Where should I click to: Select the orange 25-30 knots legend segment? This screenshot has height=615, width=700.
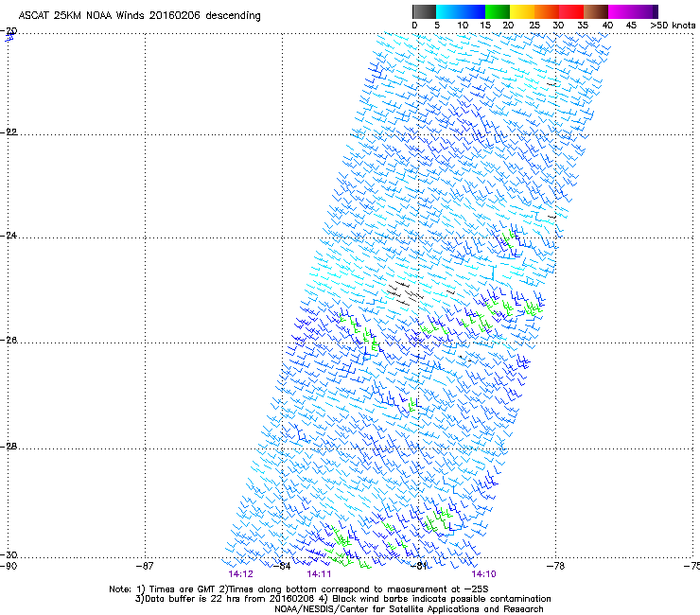point(547,11)
